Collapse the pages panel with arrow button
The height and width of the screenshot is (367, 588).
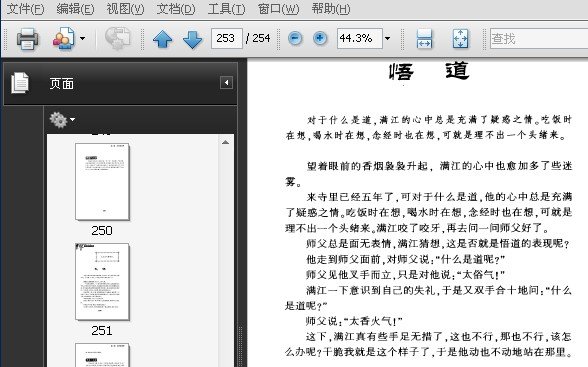(x=226, y=82)
